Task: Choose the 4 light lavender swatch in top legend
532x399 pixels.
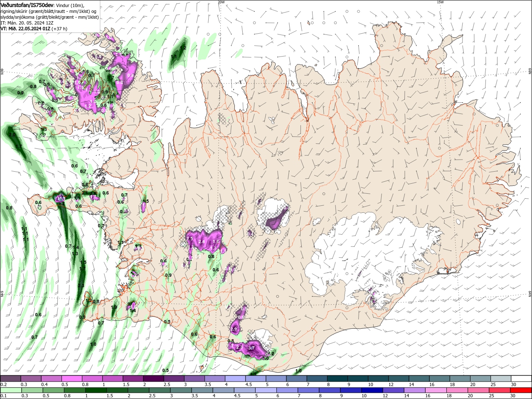Action: (235, 379)
